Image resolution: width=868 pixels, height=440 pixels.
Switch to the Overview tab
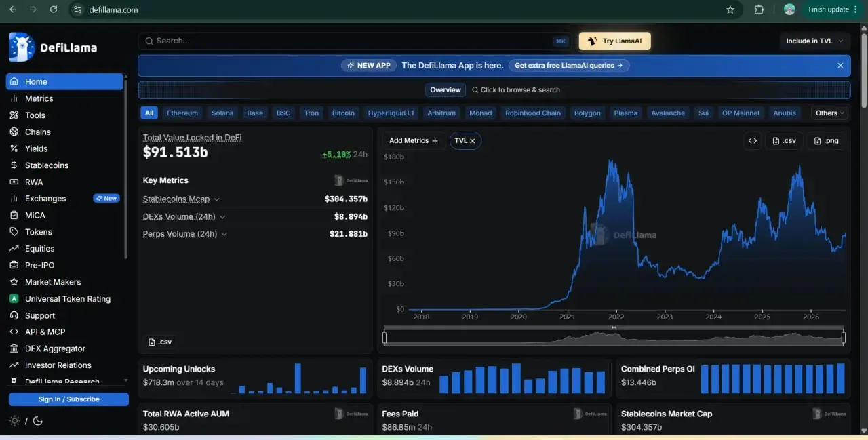(x=446, y=90)
